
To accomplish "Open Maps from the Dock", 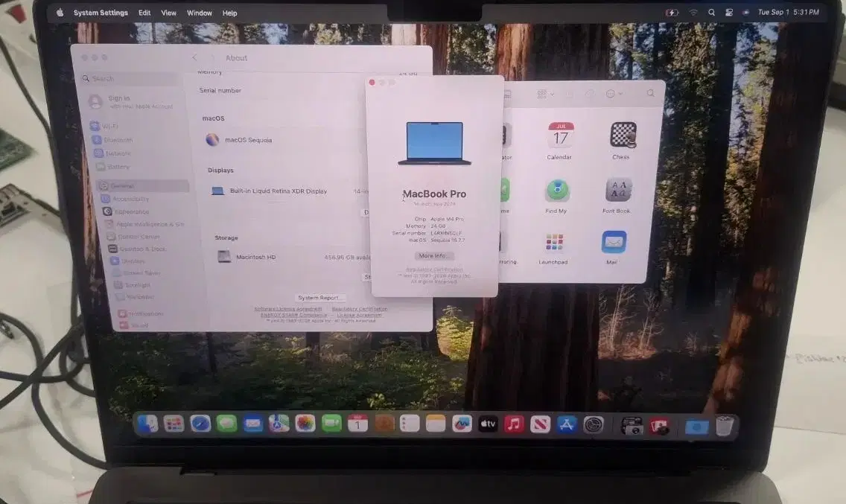I will [x=279, y=424].
